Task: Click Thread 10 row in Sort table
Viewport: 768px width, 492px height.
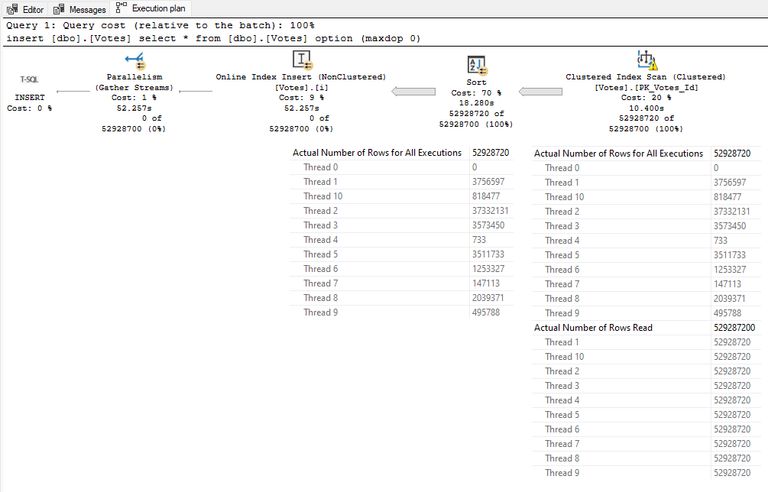Action: 402,196
